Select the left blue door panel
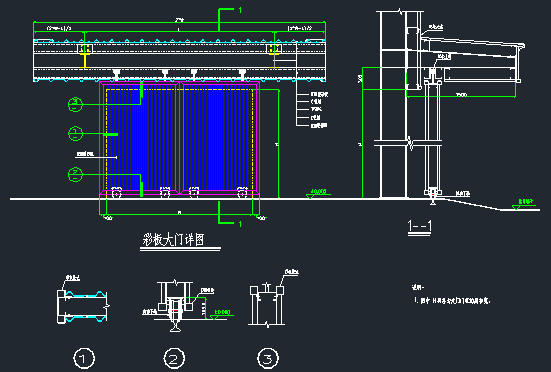The image size is (551, 372). pyautogui.click(x=139, y=138)
